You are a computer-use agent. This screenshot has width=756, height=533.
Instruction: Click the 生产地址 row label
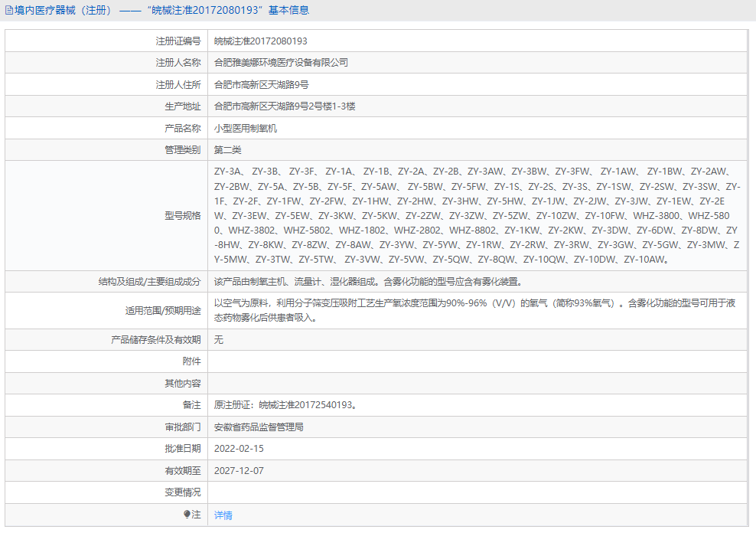[x=183, y=106]
